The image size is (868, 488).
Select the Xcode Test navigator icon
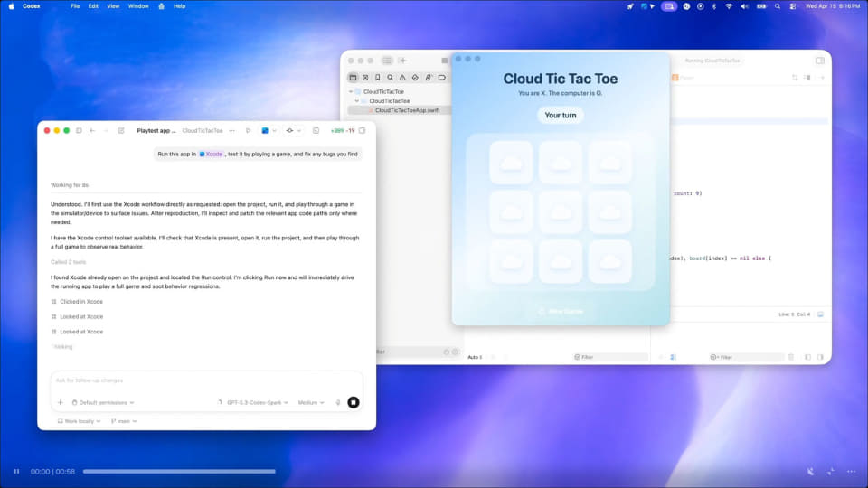415,78
